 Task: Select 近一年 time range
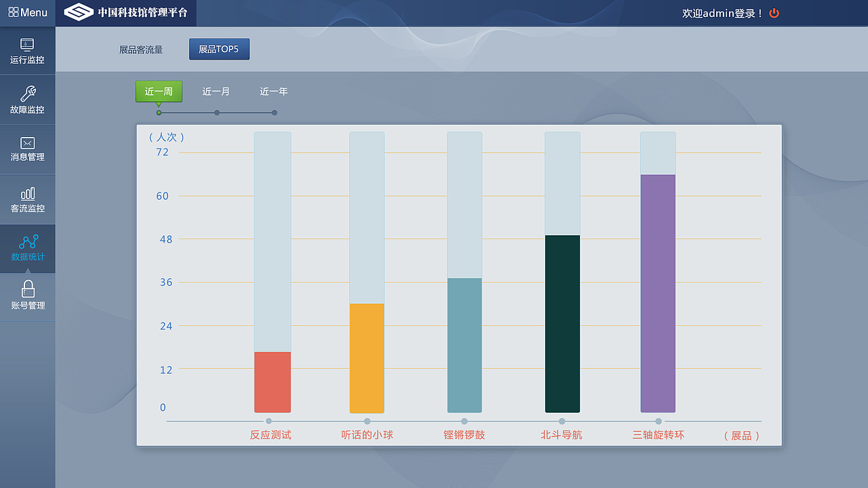point(274,91)
